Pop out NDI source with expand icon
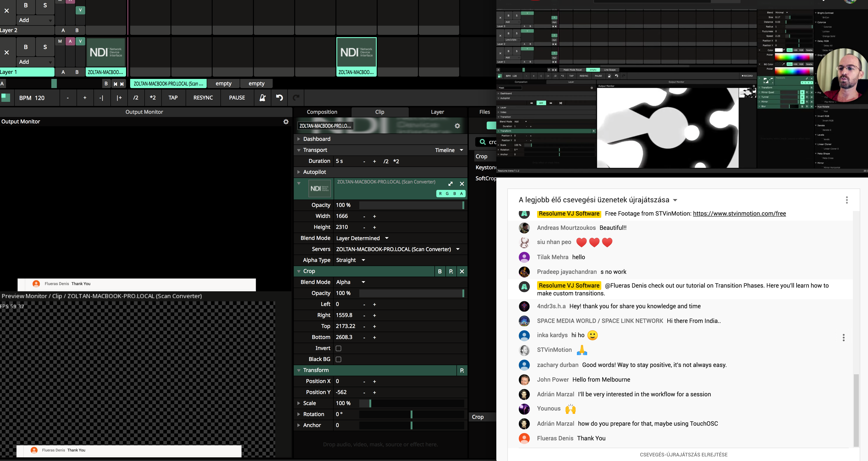868x461 pixels. [450, 184]
